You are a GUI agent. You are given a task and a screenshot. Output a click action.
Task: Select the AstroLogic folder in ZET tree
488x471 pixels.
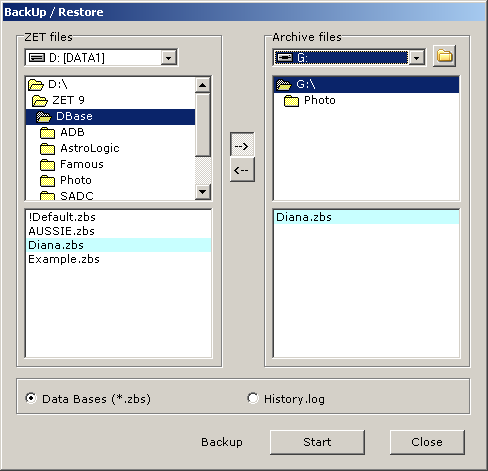point(80,148)
